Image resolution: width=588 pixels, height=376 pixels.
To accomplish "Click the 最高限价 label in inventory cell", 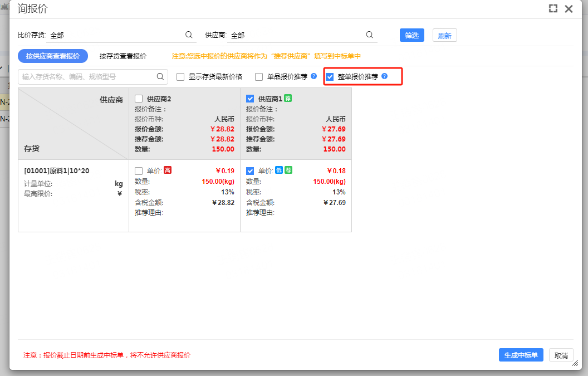I will [38, 194].
